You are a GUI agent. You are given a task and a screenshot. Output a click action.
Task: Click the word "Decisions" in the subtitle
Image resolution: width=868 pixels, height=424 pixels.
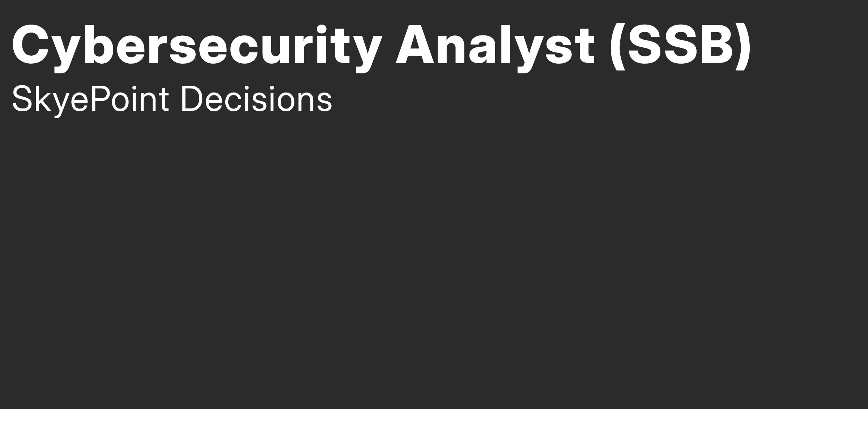[x=256, y=99]
